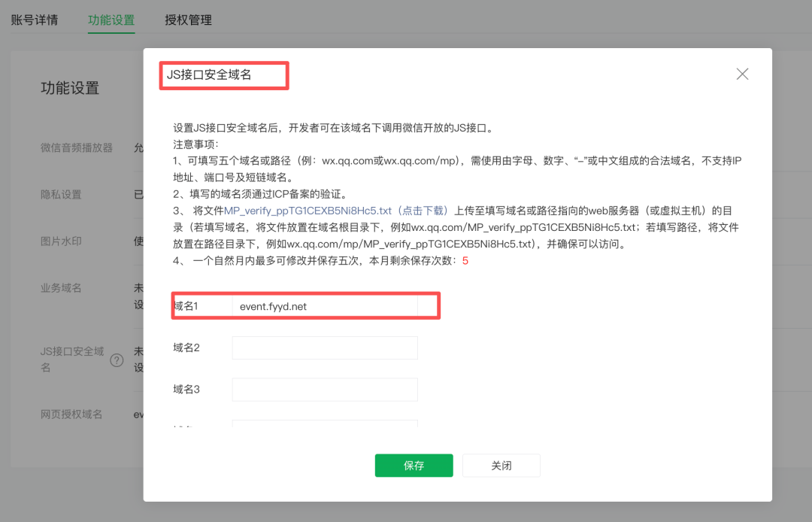Open the 授权管理 tab

tap(188, 20)
